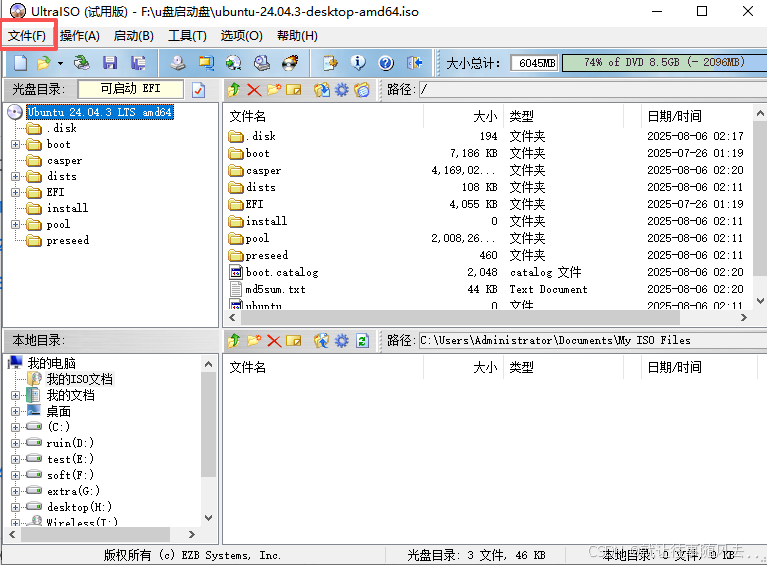Open the 选项(O) menu
Image resolution: width=767 pixels, height=565 pixels.
pos(241,36)
